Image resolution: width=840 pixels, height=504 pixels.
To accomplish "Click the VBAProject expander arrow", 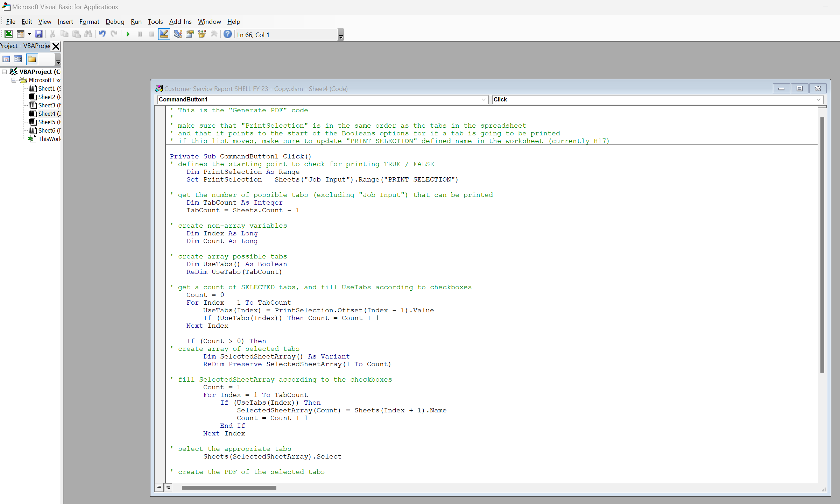I will pos(5,71).
